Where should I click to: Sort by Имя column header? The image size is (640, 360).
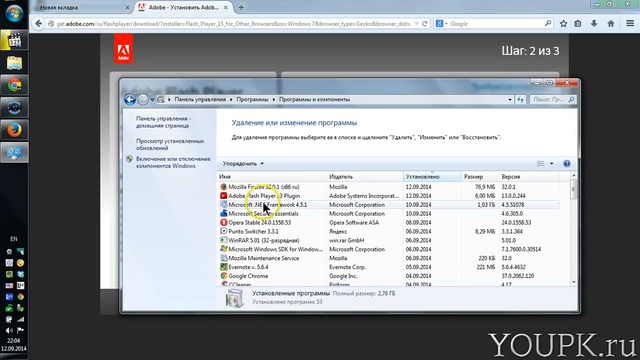(272, 177)
